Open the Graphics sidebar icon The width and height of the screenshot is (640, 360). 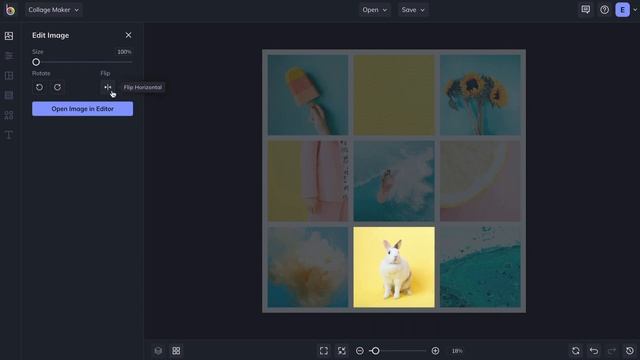click(x=9, y=115)
